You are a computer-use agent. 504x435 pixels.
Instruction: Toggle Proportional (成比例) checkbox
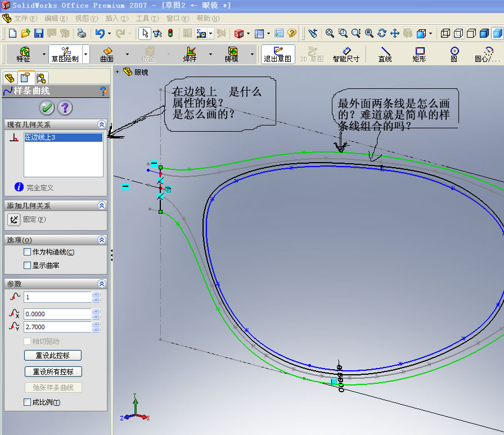[28, 402]
